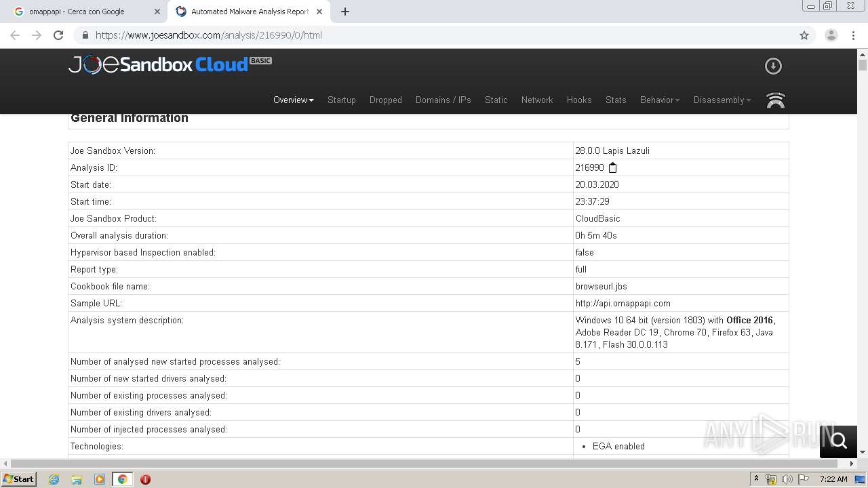Open Internet Explorer from taskbar
868x488 pixels.
click(54, 479)
